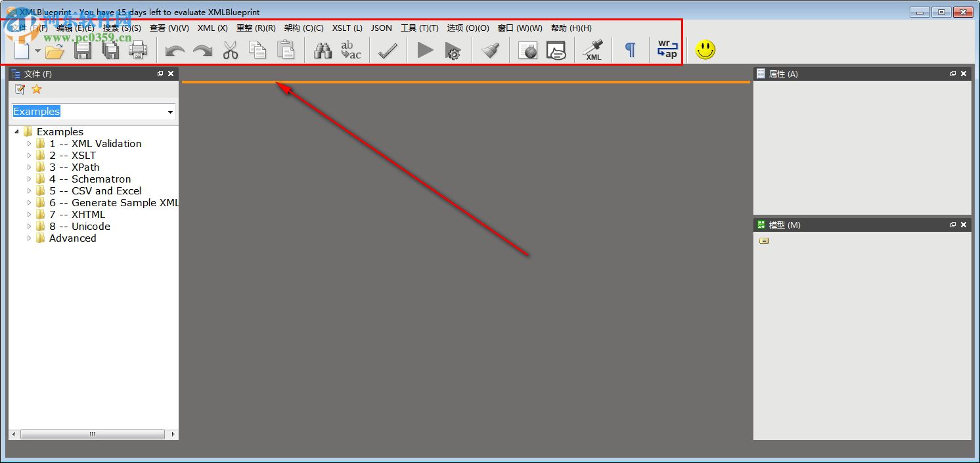Toggle the word wrap icon
The image size is (980, 463).
(x=667, y=50)
